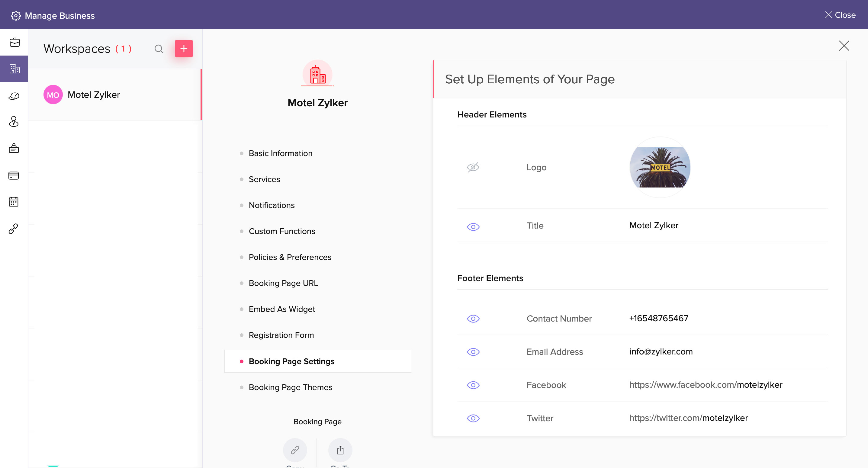Click the Close link in top bar
The width and height of the screenshot is (868, 468).
pyautogui.click(x=841, y=15)
